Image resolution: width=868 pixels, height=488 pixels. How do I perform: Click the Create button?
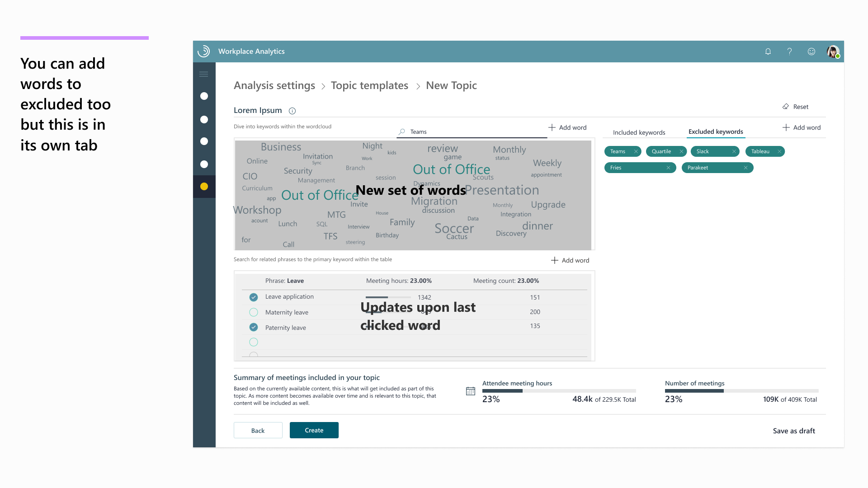click(x=314, y=430)
